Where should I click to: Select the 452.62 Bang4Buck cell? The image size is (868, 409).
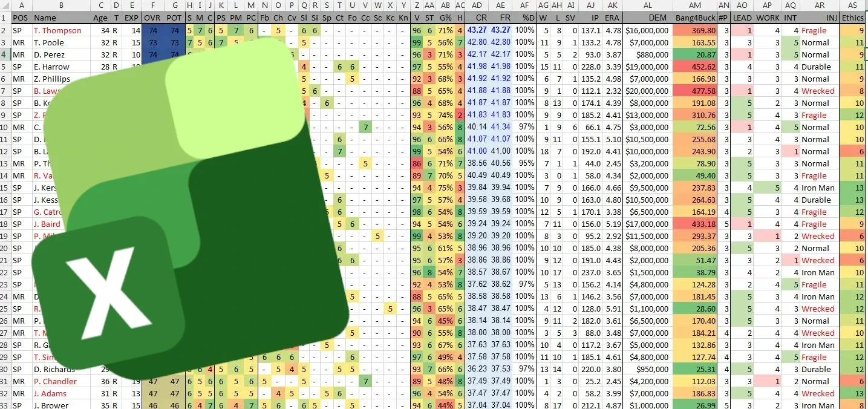click(694, 67)
